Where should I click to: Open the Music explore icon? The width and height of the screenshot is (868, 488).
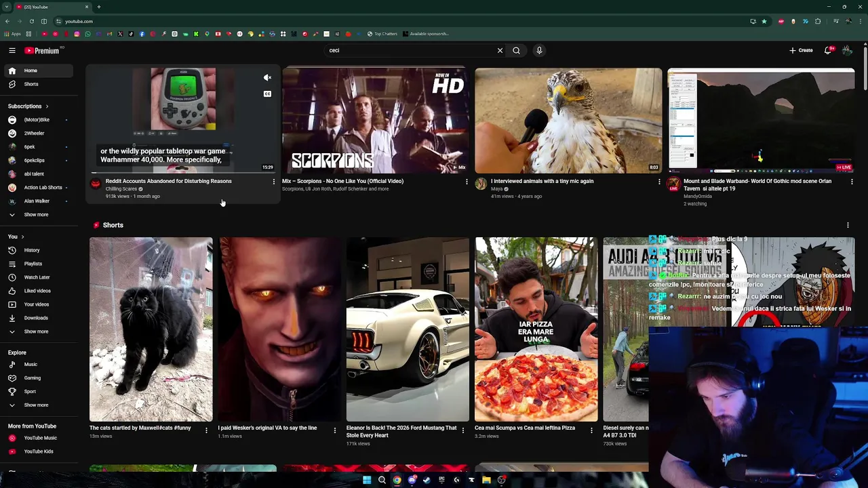[12, 364]
